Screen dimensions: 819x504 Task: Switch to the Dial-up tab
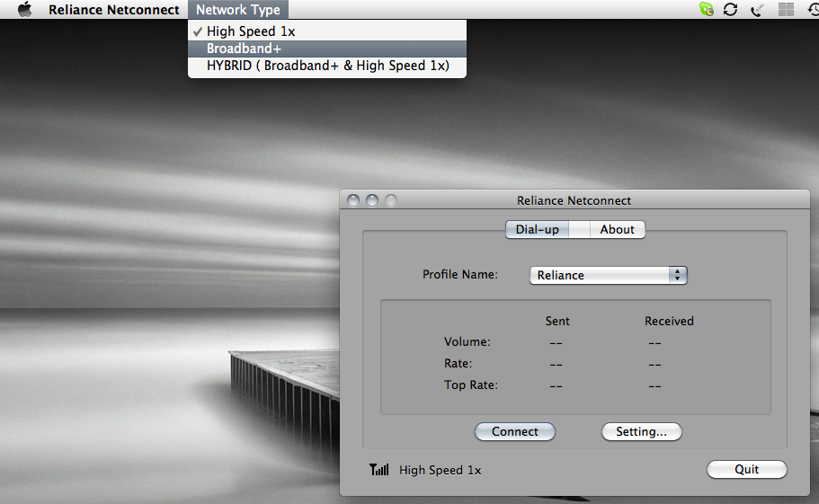[537, 230]
